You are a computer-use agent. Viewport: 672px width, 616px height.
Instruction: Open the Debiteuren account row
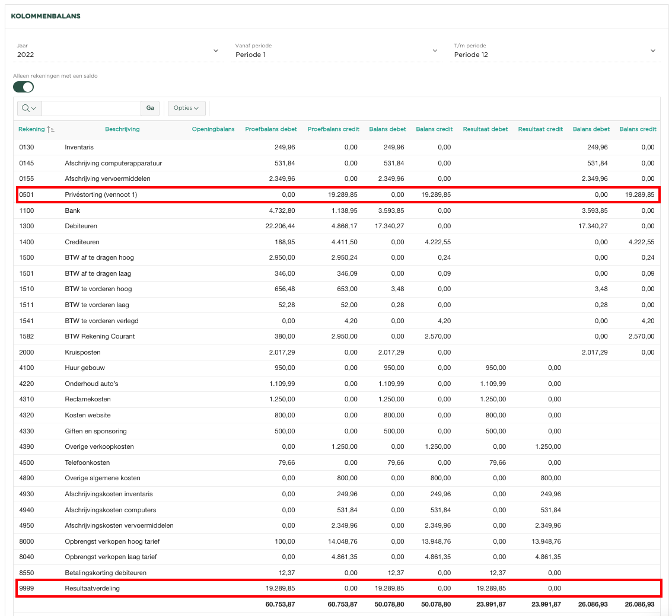[x=81, y=226]
